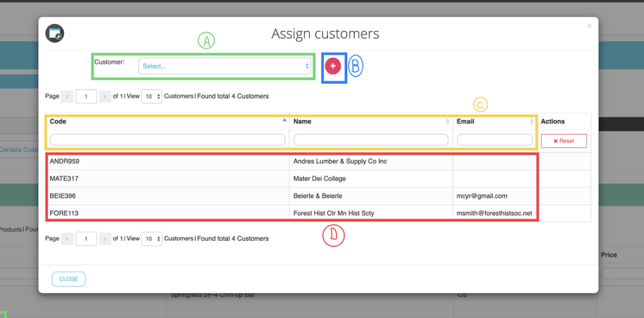The image size is (644, 318).
Task: Click the bottom page number field
Action: [86, 238]
